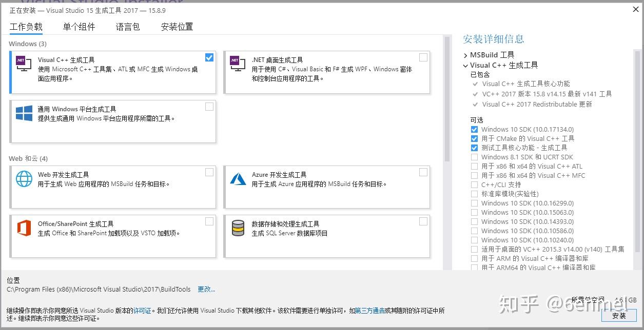Click the Azure logo icon

(x=238, y=178)
